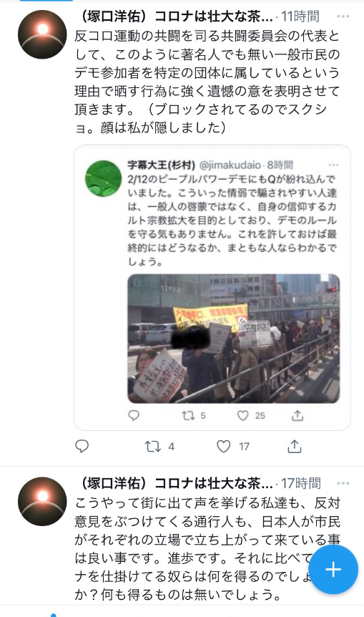Open the 17時間 timestamp of second tweet
This screenshot has width=364, height=617.
(301, 483)
